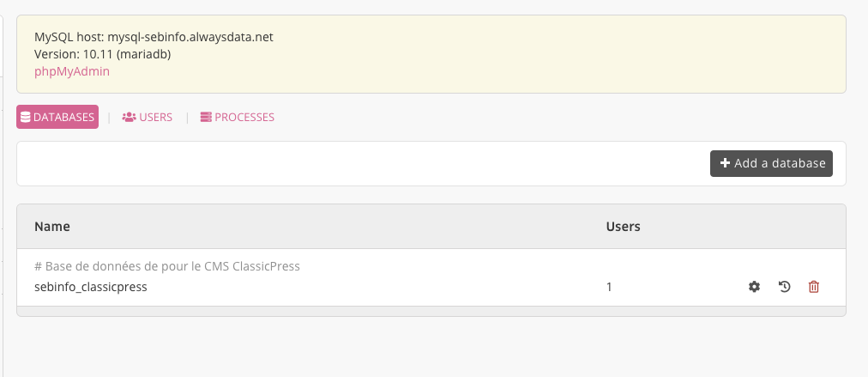868x377 pixels.
Task: Select the sebinfo_classicpress database name
Action: tap(91, 287)
